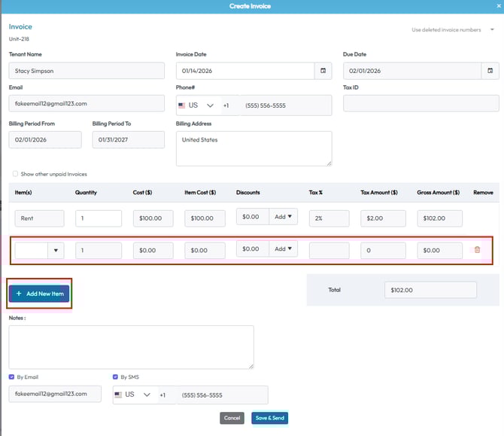Click the trash icon to remove item row
Image resolution: width=504 pixels, height=436 pixels.
pos(477,249)
